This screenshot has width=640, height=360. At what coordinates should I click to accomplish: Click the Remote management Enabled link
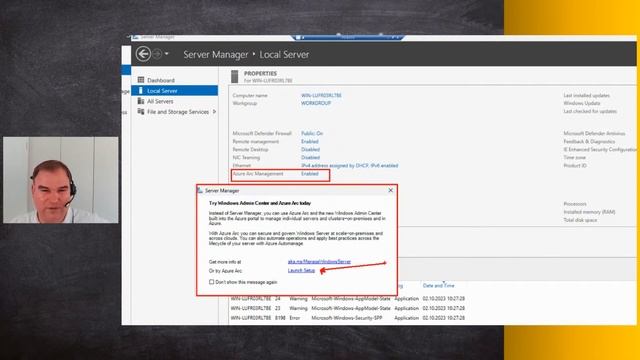click(309, 142)
